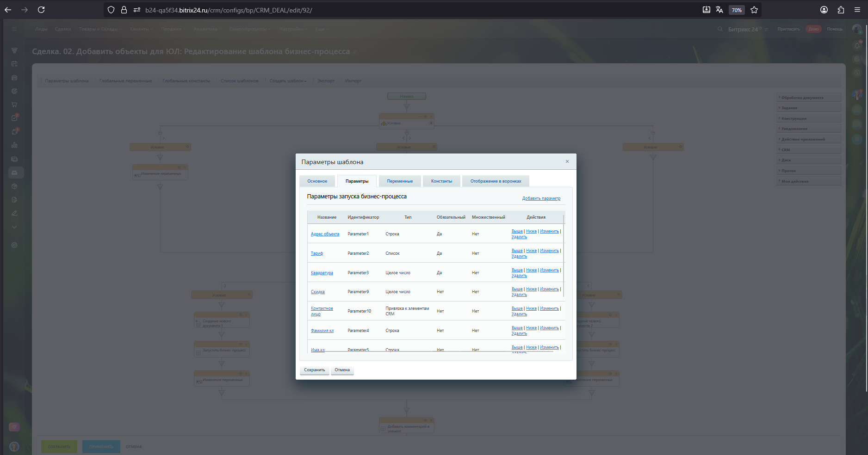Screen dimensions: 868x455
Task: Click the 70% page zoom indicator
Action: 737,10
